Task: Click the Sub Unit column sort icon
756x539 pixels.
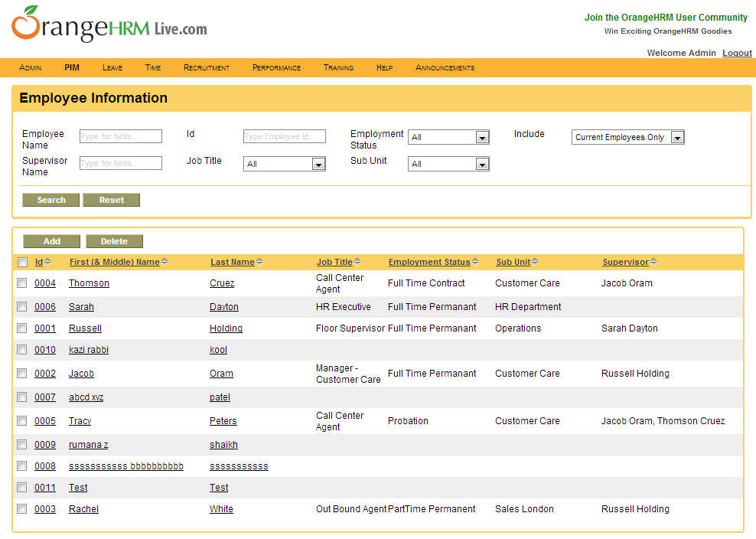Action: click(535, 262)
